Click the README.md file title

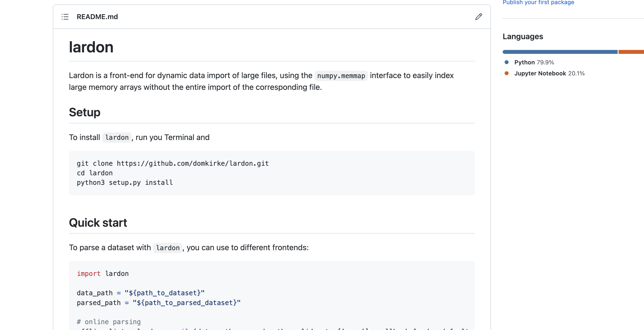click(97, 17)
